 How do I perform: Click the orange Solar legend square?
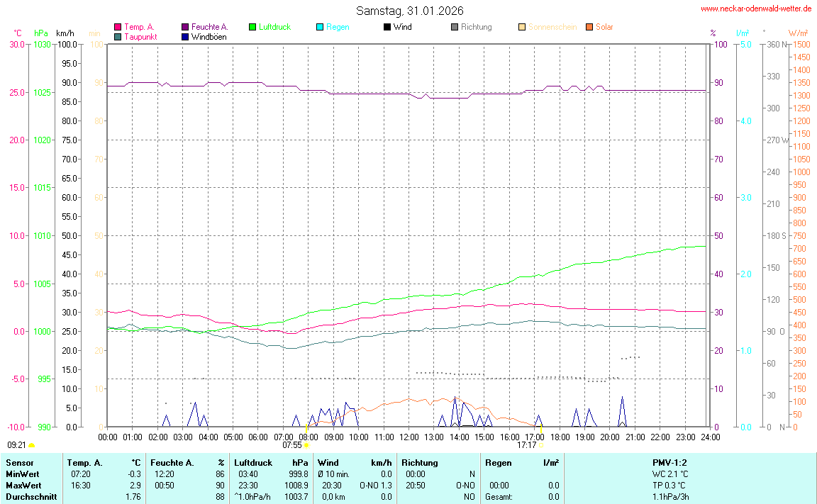(x=589, y=27)
